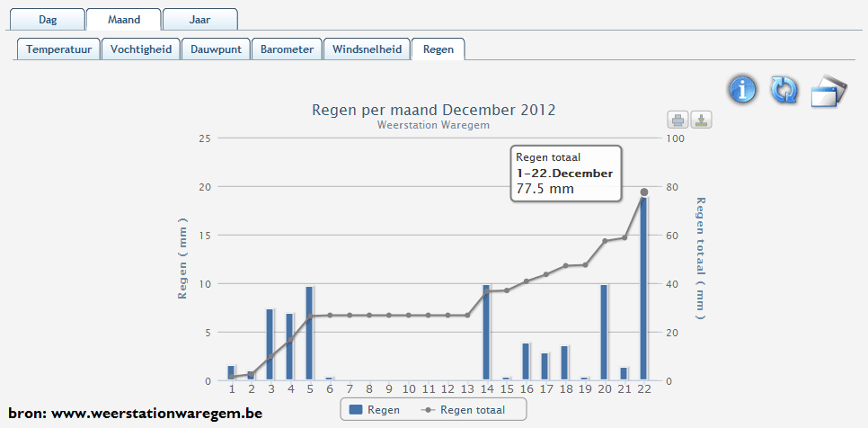Viewport: 868px width, 428px height.
Task: Open the Jaar tab
Action: 200,19
